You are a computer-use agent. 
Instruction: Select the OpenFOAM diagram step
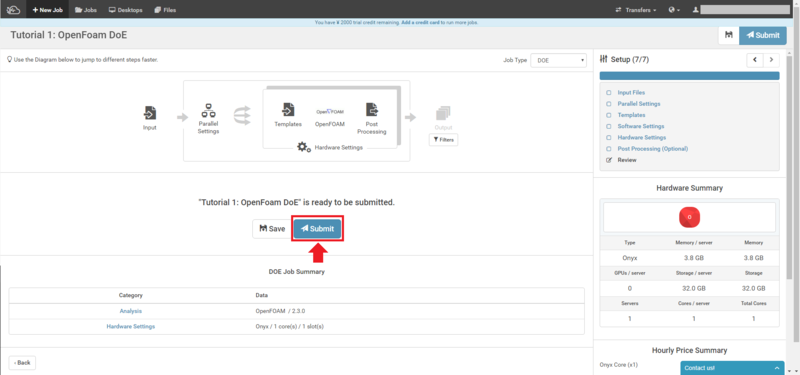tap(330, 117)
